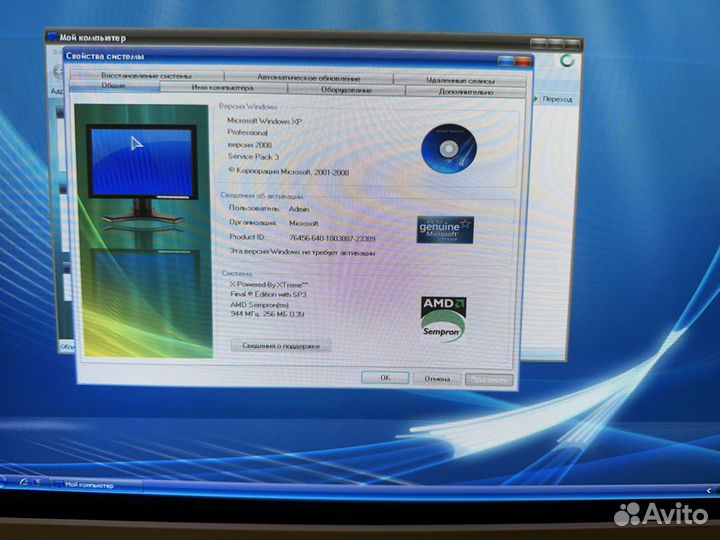
Task: Click the AMD Sempron(tm) text
Action: [259, 304]
